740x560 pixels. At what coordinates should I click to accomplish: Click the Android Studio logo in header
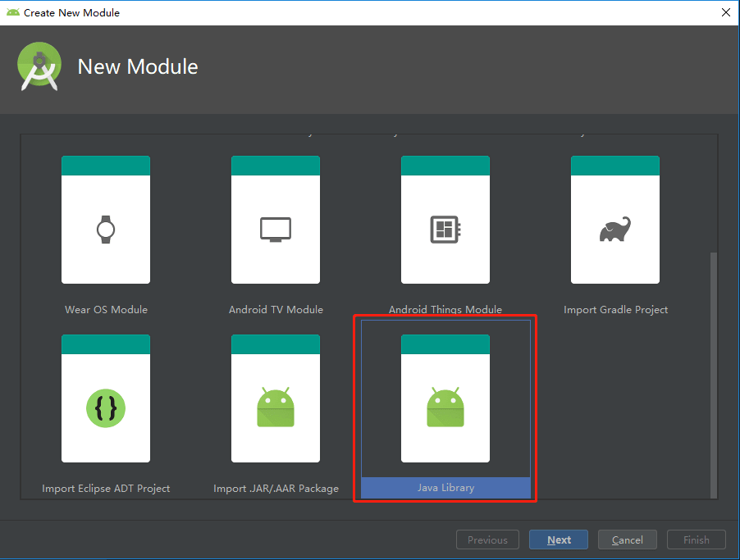pyautogui.click(x=39, y=66)
